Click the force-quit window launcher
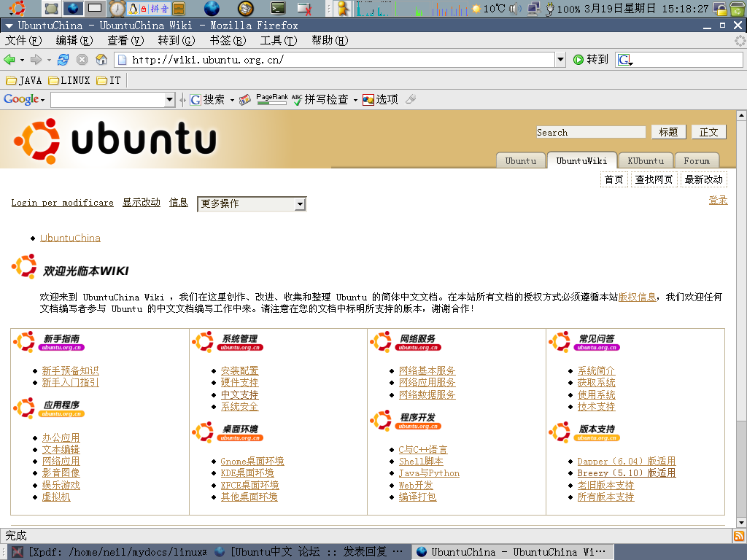Viewport: 747px width, 560px height. click(304, 8)
